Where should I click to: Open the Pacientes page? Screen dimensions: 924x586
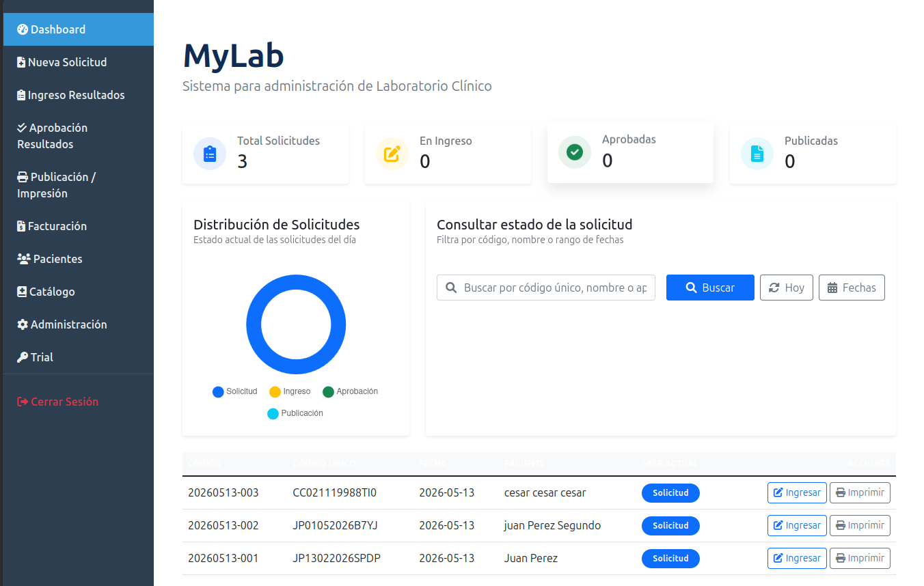tap(78, 259)
